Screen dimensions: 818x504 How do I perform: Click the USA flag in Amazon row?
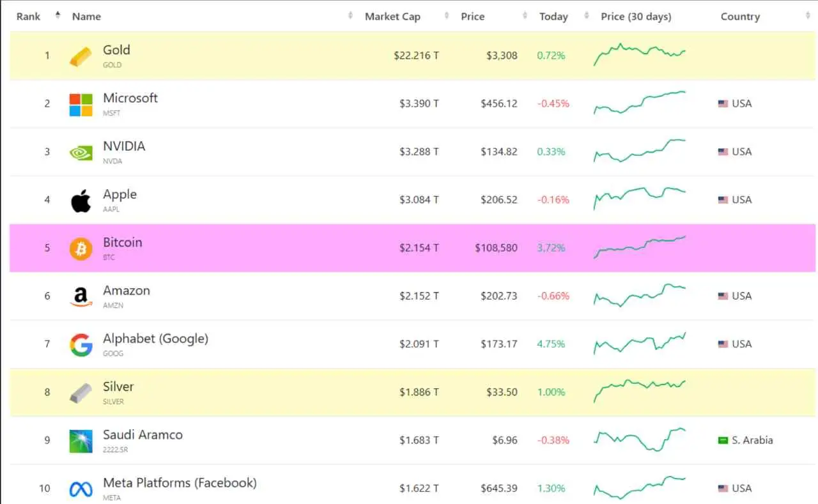pyautogui.click(x=723, y=296)
